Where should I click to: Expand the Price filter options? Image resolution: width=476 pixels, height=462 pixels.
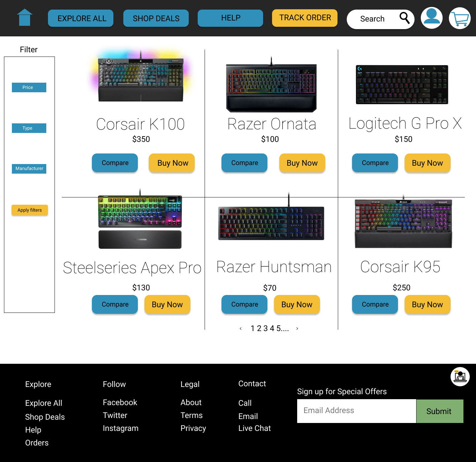click(x=29, y=87)
